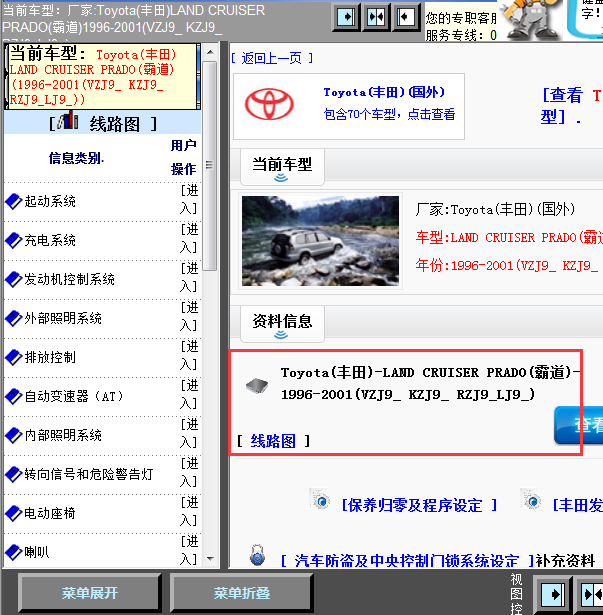Click the book icon for 充电系统
Viewport: 603px width, 615px height.
click(13, 240)
